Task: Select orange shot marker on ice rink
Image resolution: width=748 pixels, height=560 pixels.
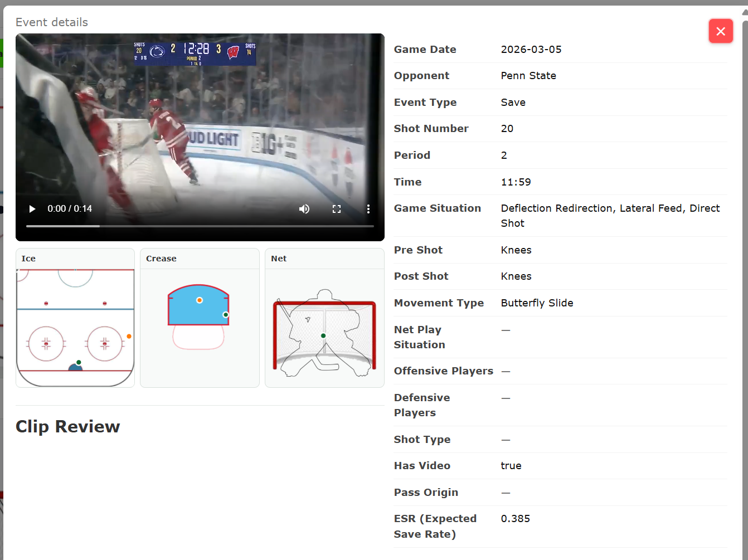Action: coord(129,336)
